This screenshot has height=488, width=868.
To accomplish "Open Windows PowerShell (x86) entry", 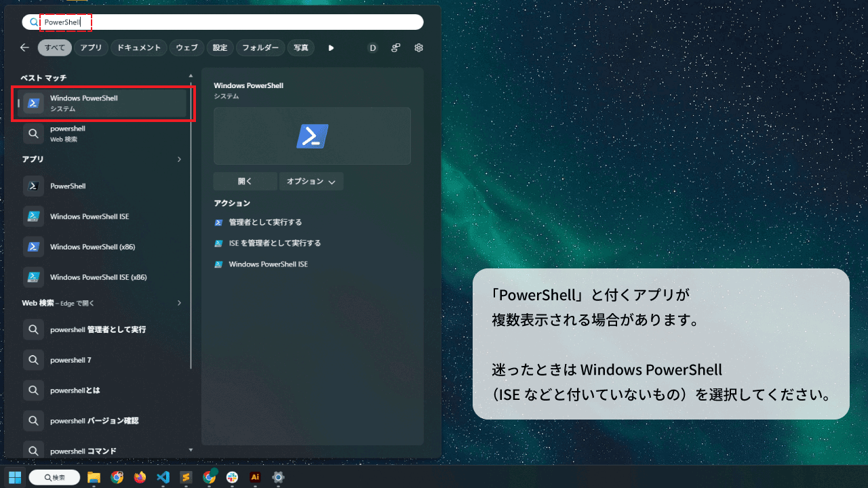I will coord(102,247).
